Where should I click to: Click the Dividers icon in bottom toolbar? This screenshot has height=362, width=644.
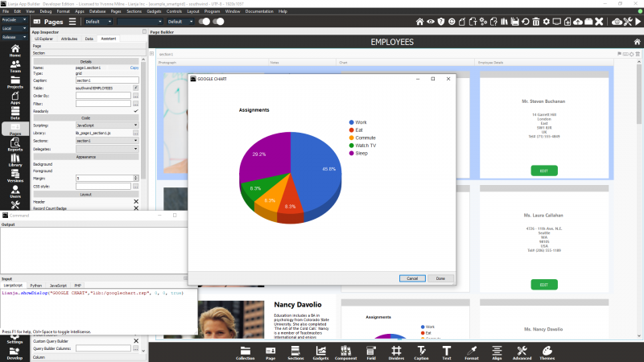396,352
